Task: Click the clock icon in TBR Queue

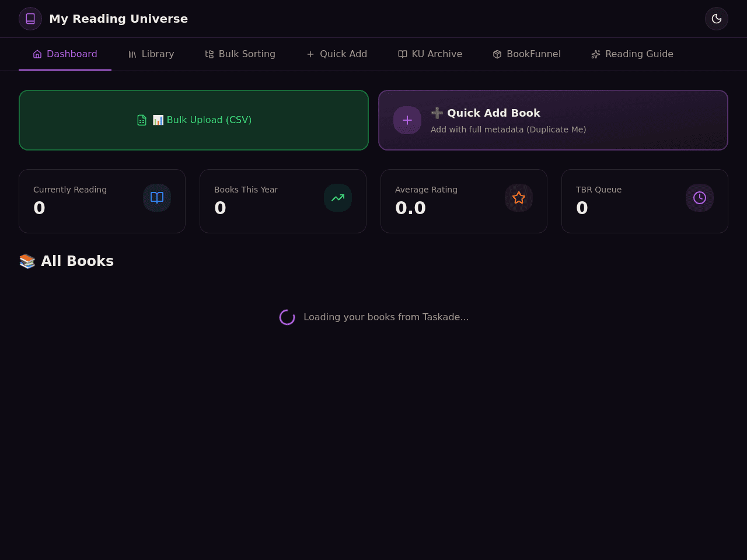Action: (700, 198)
